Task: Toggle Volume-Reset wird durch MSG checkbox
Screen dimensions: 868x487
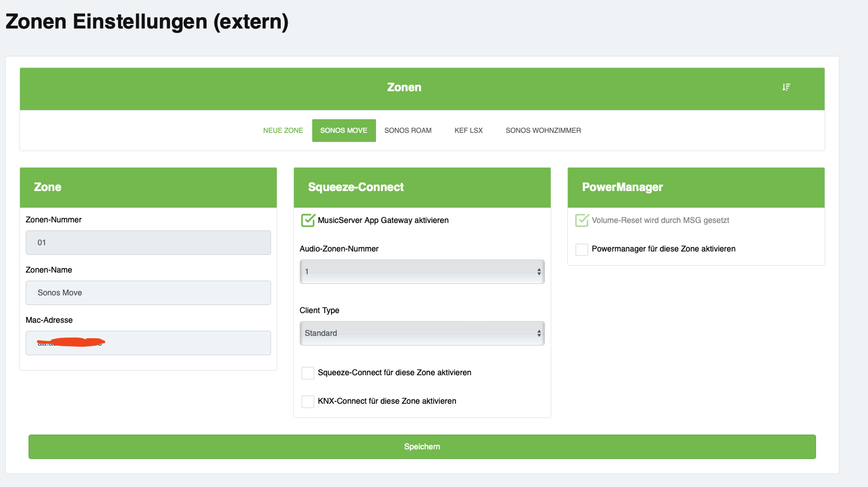Action: [x=582, y=220]
